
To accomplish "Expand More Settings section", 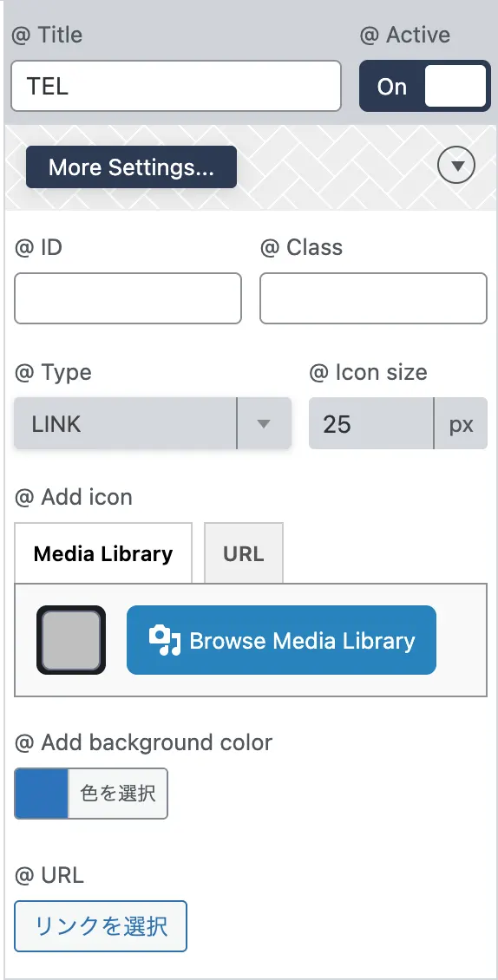I will pyautogui.click(x=131, y=167).
